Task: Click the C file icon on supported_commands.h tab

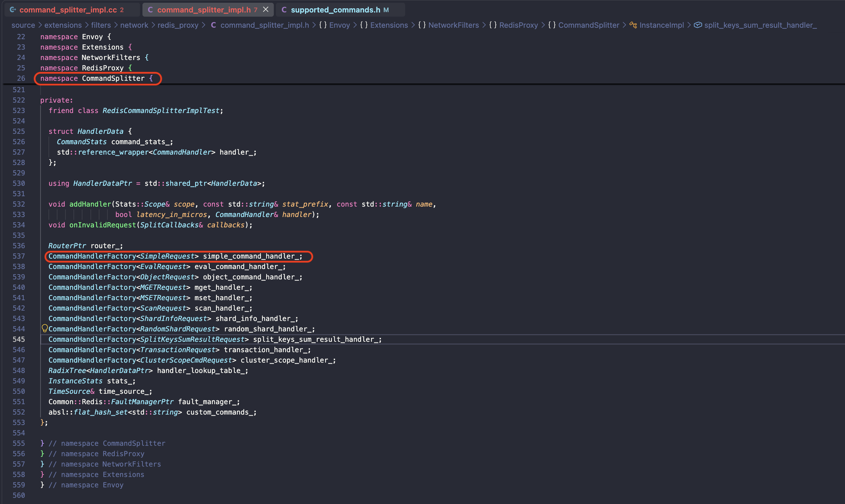Action: pyautogui.click(x=284, y=10)
